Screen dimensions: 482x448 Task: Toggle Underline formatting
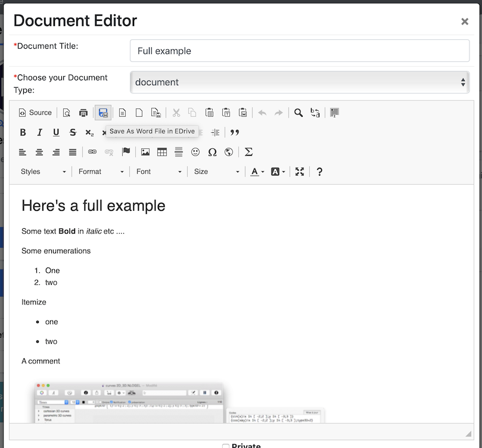click(x=56, y=132)
